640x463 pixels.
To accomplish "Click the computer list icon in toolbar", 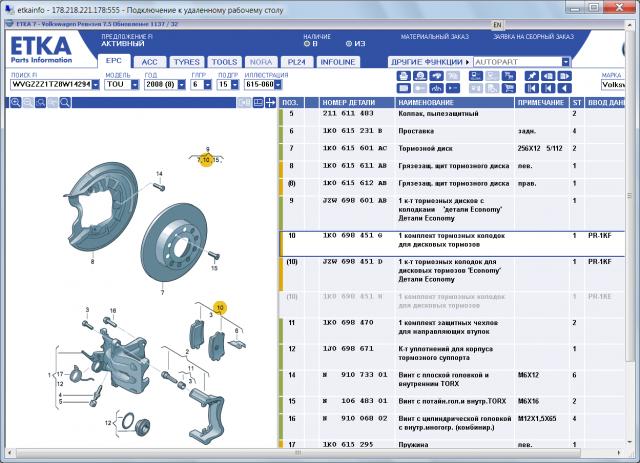I will point(476,76).
